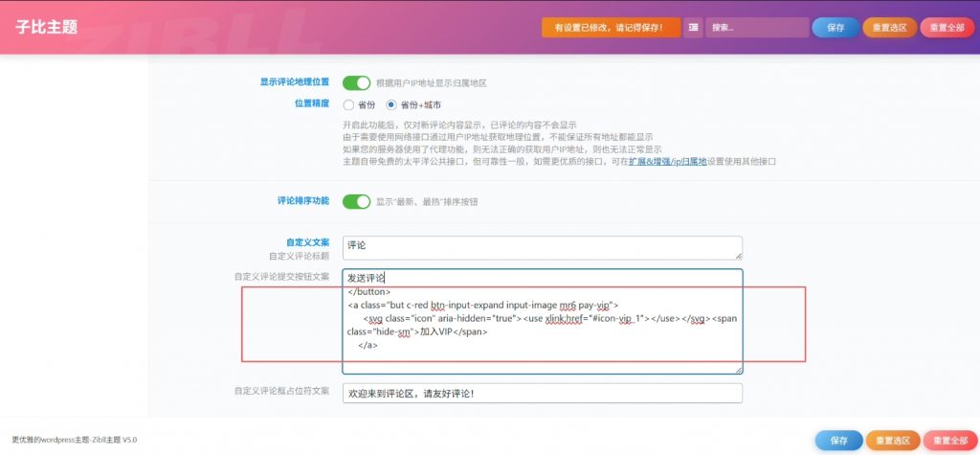Image resolution: width=980 pixels, height=455 pixels.
Task: Click the top 重置选区 button
Action: (x=889, y=28)
